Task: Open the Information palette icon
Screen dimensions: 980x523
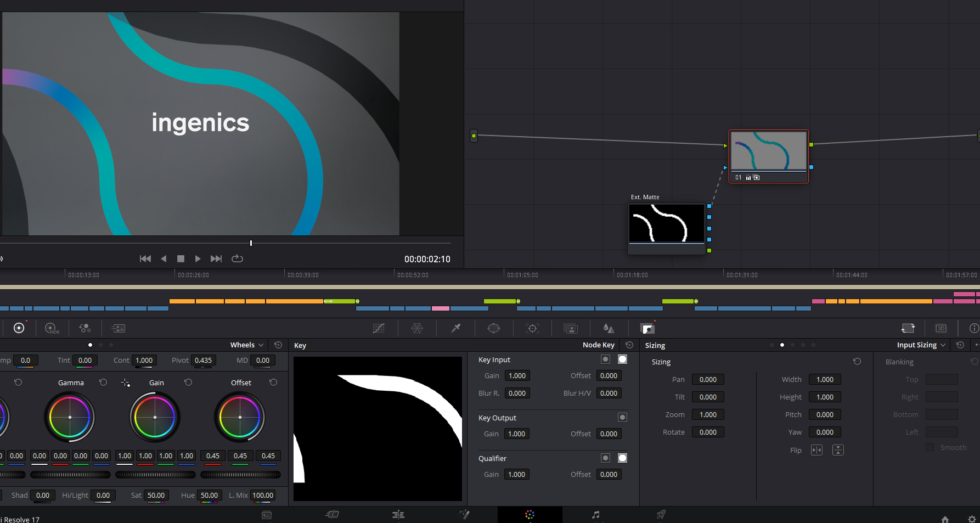Action: coord(974,328)
